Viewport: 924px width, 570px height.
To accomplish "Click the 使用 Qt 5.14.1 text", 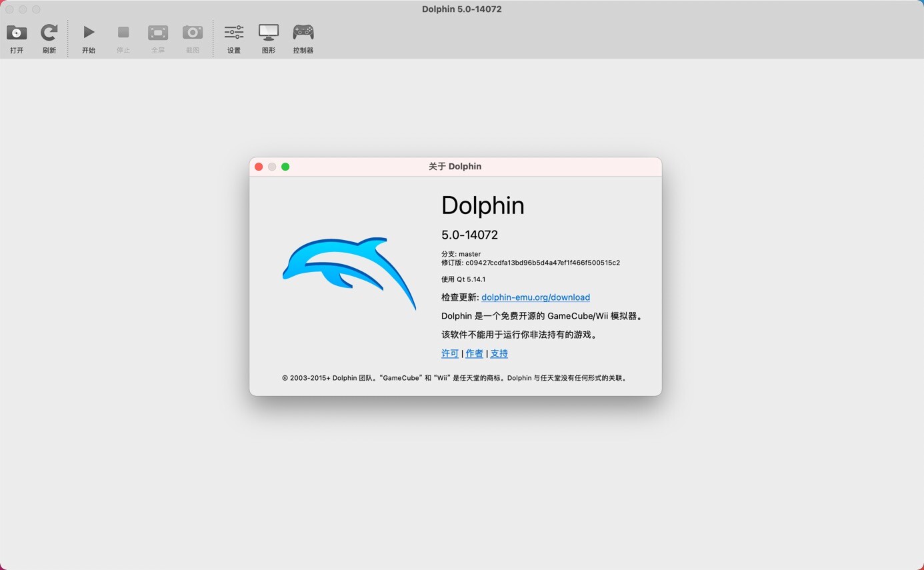I will point(463,279).
